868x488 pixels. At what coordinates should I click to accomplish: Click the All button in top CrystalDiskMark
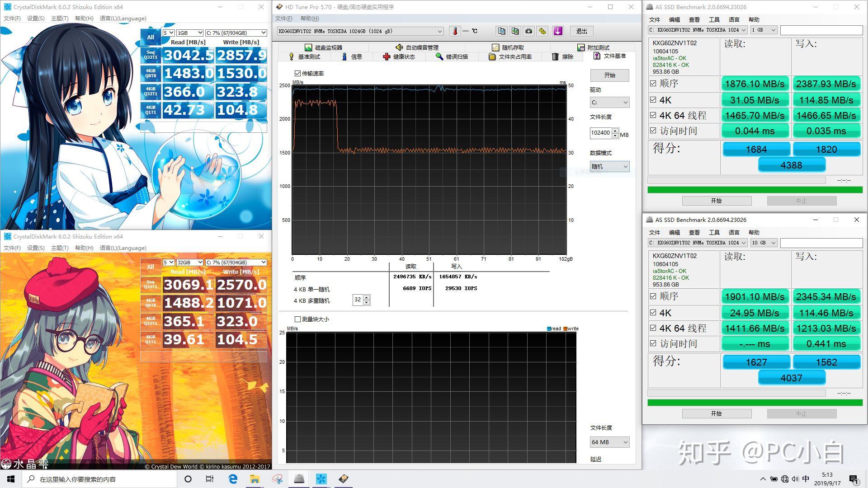click(151, 37)
